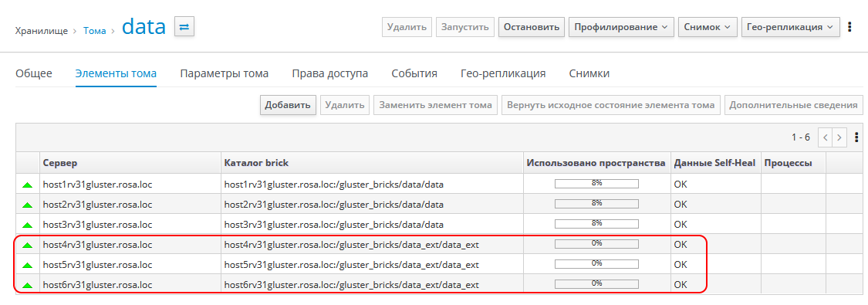Click the Остановить button
868x305 pixels.
tap(532, 26)
